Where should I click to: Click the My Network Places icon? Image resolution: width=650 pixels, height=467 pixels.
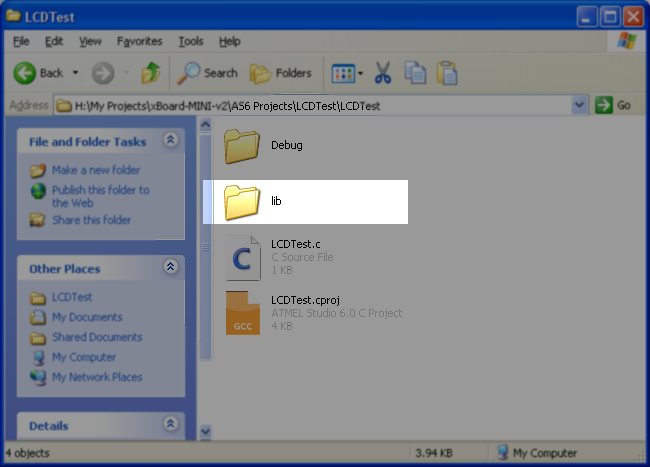38,377
